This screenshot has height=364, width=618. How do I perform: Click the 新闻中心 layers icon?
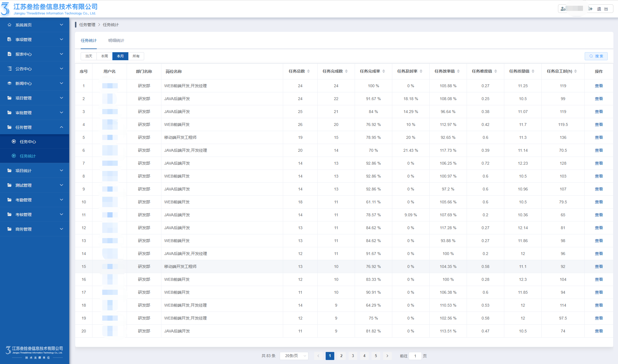9,83
